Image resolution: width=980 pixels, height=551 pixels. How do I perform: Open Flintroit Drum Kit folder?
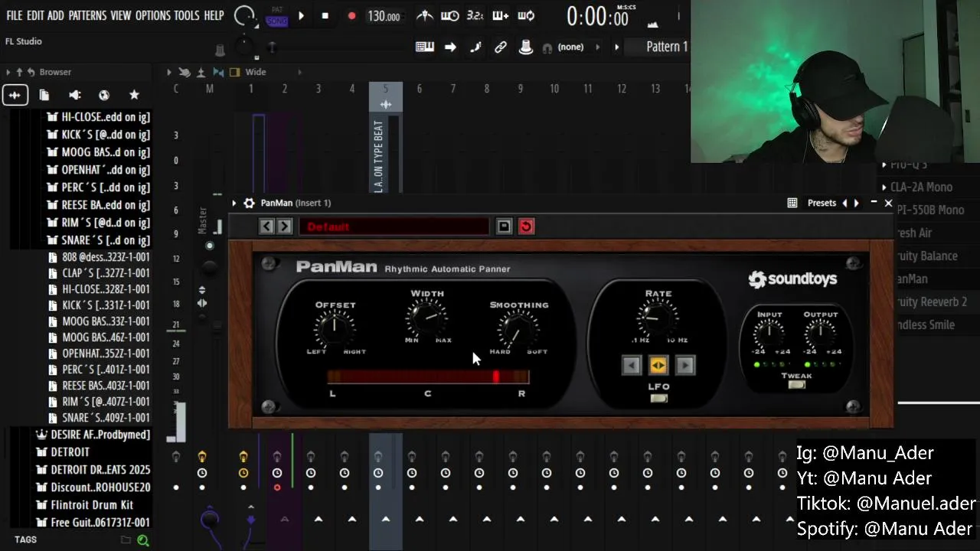point(84,504)
